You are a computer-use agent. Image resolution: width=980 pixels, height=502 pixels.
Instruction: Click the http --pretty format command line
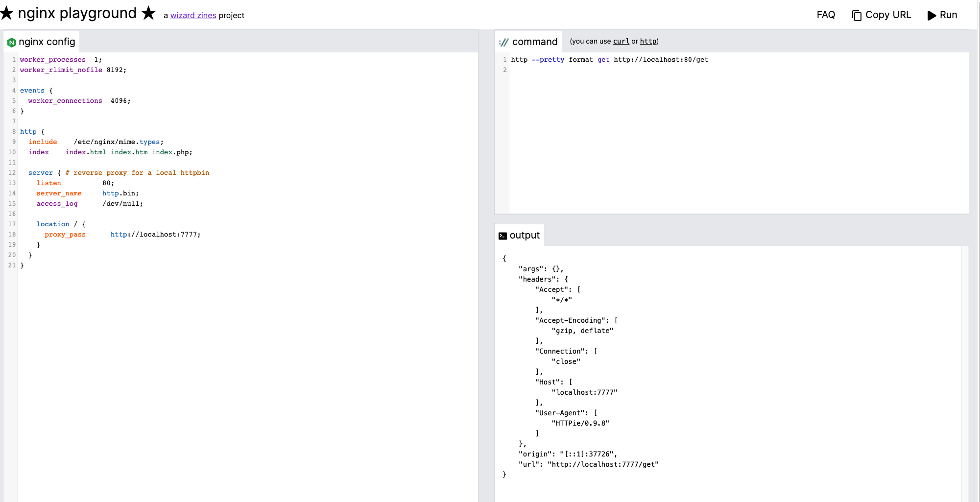(x=610, y=60)
